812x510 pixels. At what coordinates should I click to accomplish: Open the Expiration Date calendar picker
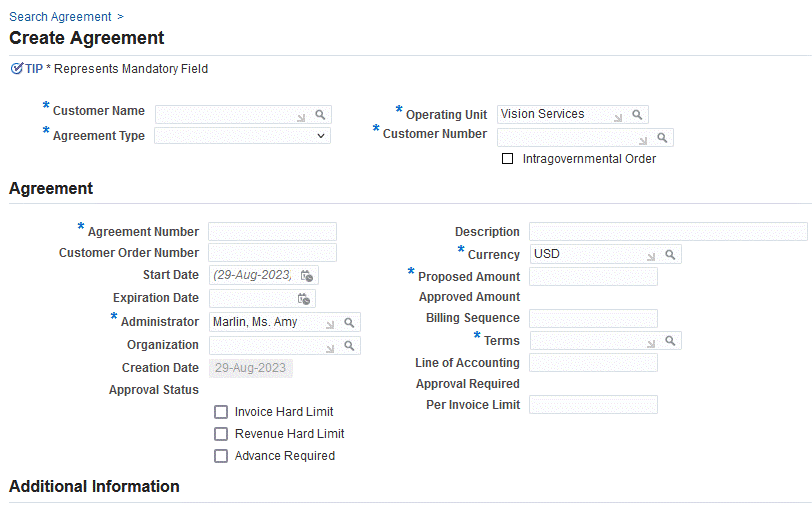(x=304, y=298)
